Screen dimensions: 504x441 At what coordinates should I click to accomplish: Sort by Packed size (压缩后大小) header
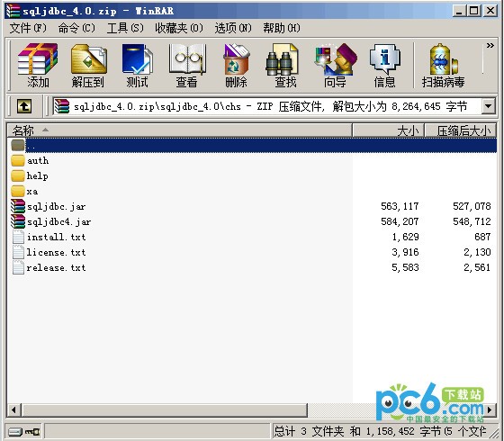click(461, 130)
